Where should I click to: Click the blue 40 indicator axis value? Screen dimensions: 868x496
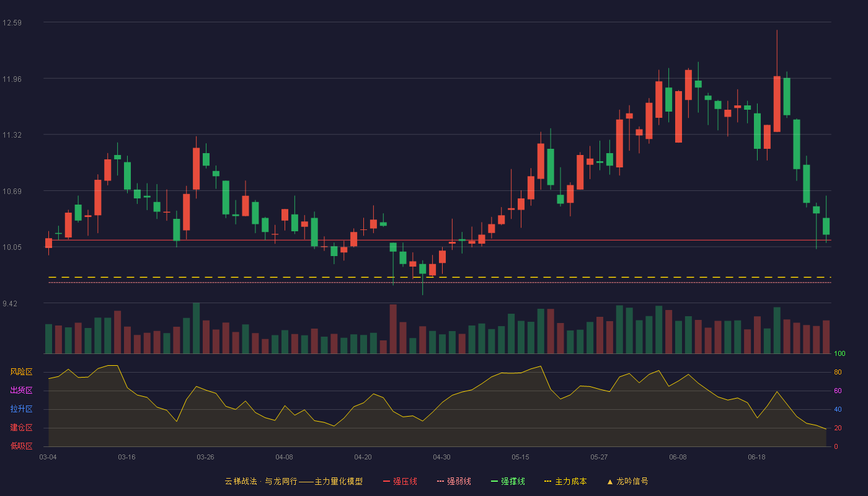point(838,410)
